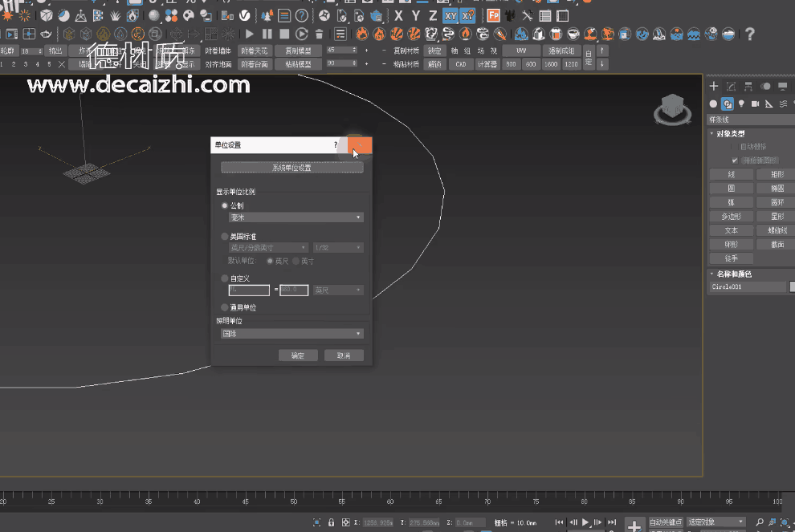Choose the 英尺 default unit radio
Viewport: 795px width, 532px height.
tap(270, 261)
